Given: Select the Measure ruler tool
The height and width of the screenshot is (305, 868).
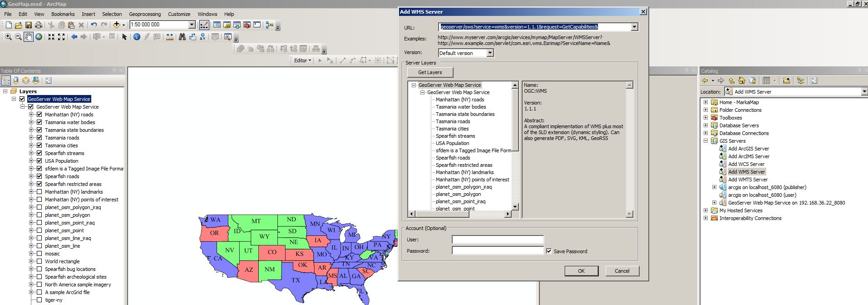Looking at the screenshot, I should [x=169, y=37].
